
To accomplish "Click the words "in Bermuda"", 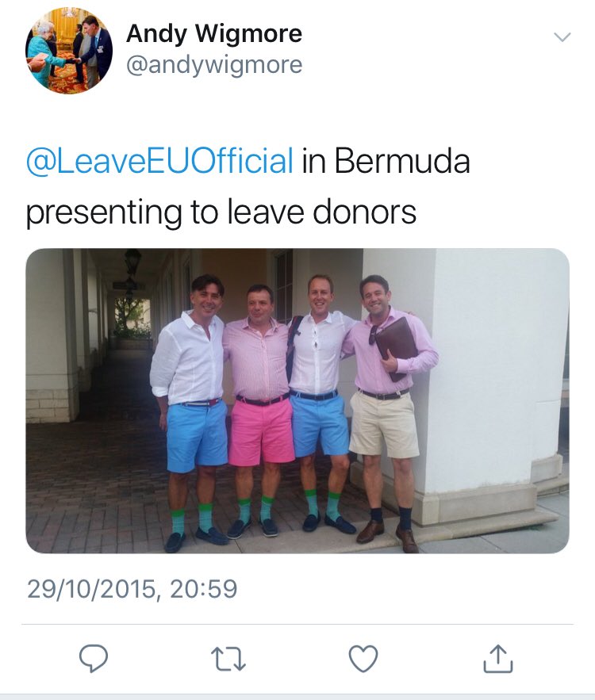I will (386, 161).
